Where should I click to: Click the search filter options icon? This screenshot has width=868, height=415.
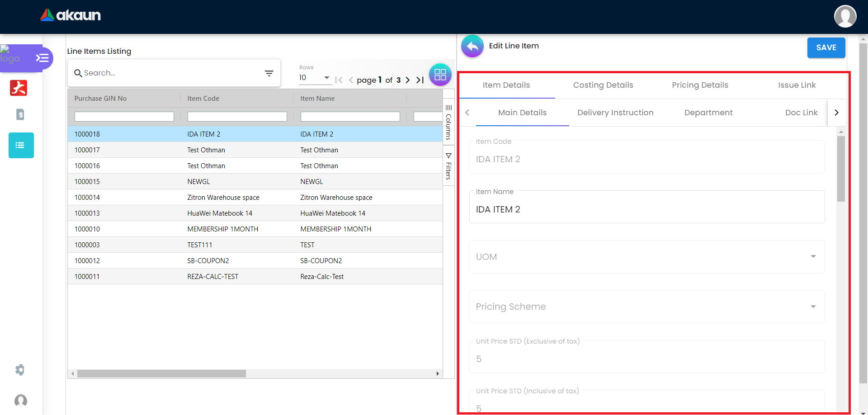point(269,73)
